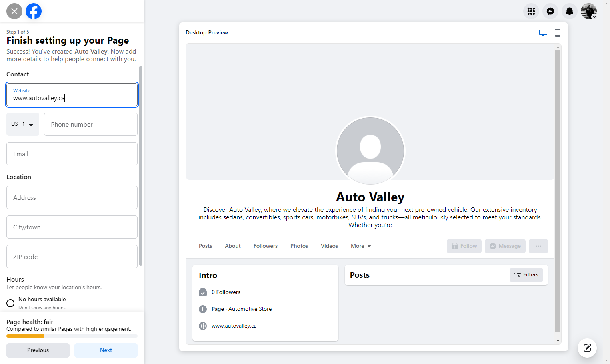This screenshot has width=610, height=364.
Task: Click the ZIP code field
Action: tap(72, 257)
